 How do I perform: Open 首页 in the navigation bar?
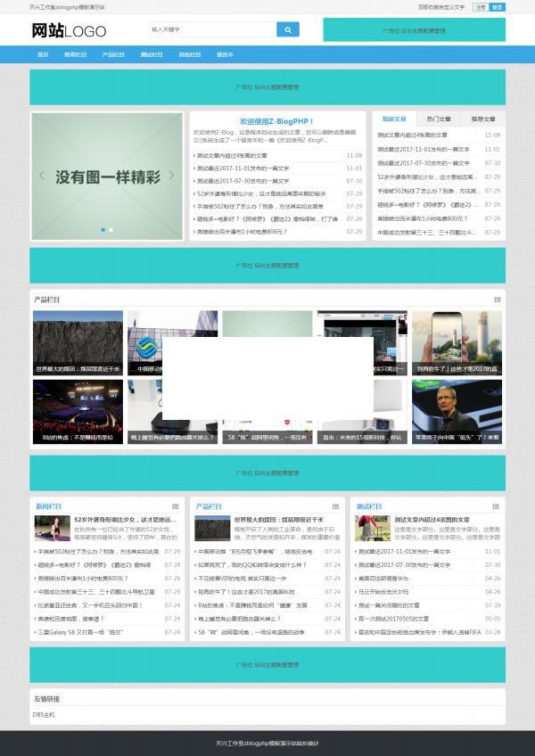pyautogui.click(x=43, y=54)
